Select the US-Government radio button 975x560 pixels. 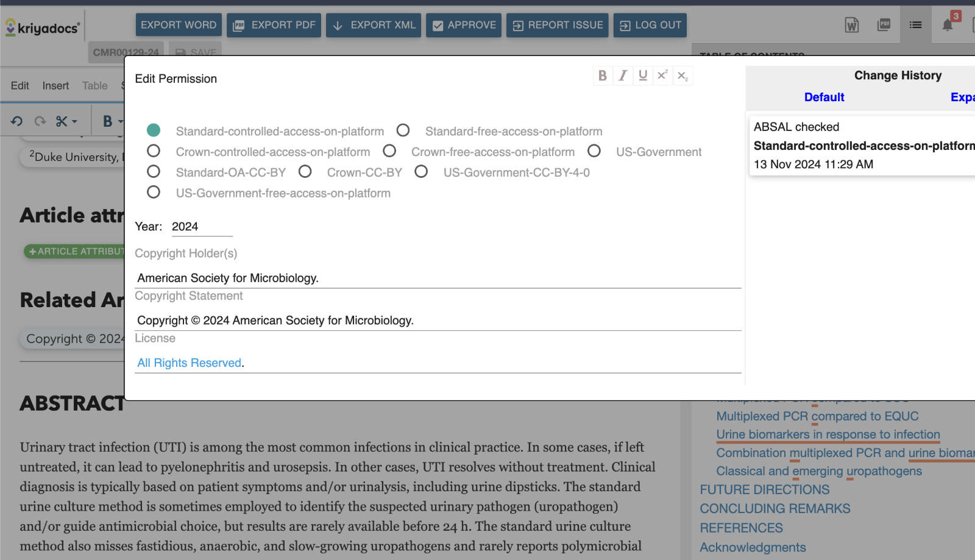coord(594,151)
